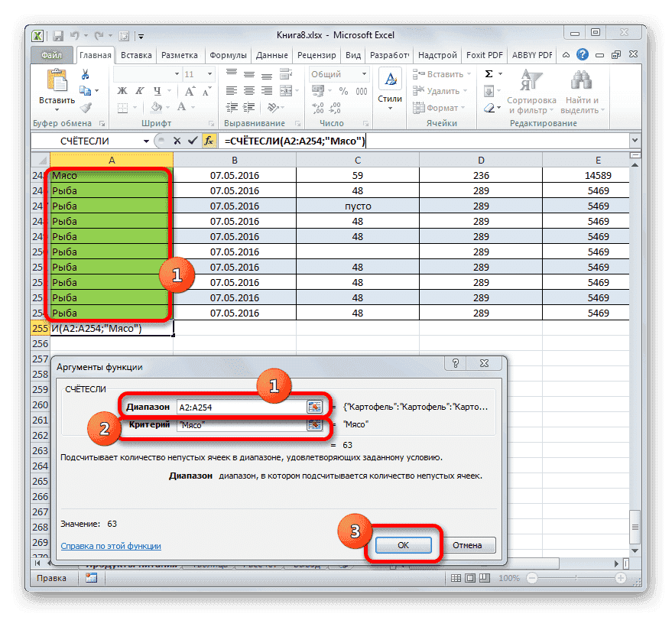Select the italic (К) formatting icon
Screen dimensions: 672x617
[138, 92]
